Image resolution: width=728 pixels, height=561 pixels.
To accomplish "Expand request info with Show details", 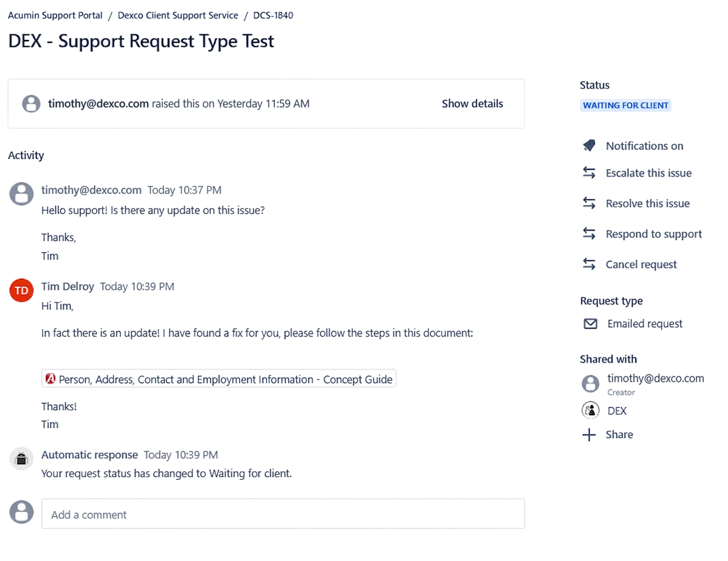I will 472,103.
